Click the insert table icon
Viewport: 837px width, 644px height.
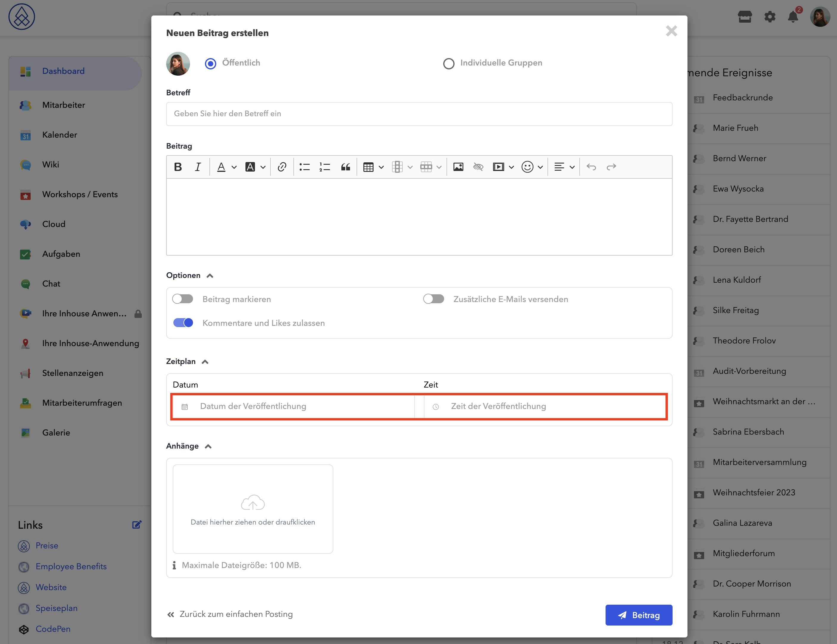tap(368, 167)
